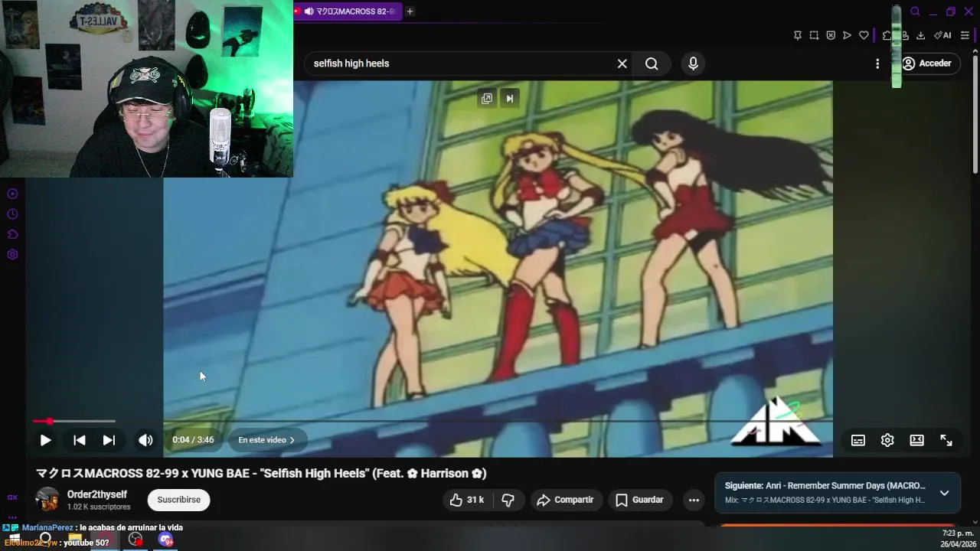Skip to the next video in player
The width and height of the screenshot is (980, 551).
click(109, 440)
